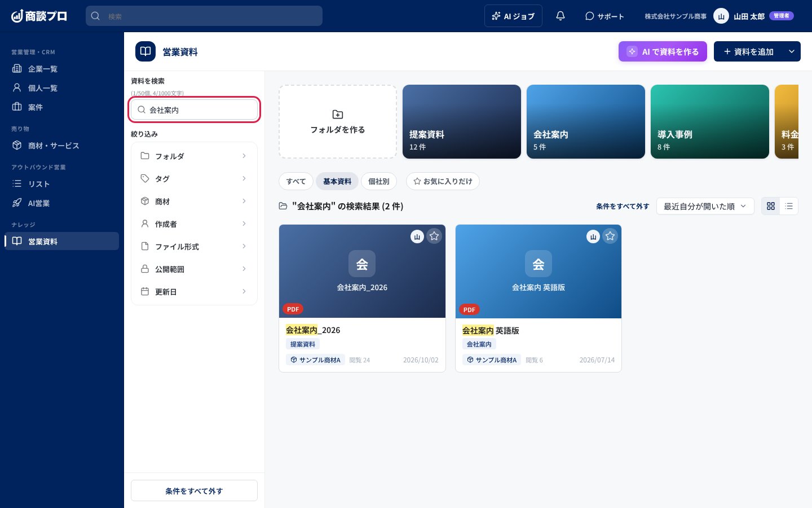Open AI営業 in sidebar
Viewport: 812px width, 508px height.
point(62,203)
